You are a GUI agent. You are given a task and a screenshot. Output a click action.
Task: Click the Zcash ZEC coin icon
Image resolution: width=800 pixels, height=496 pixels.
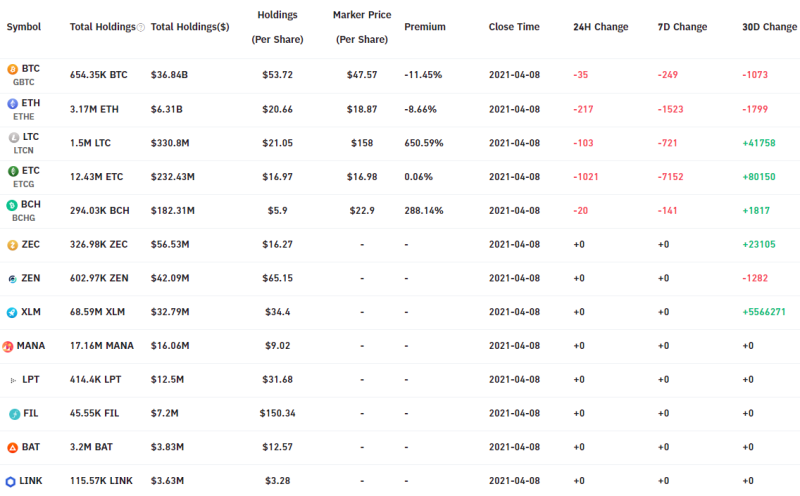coord(12,245)
